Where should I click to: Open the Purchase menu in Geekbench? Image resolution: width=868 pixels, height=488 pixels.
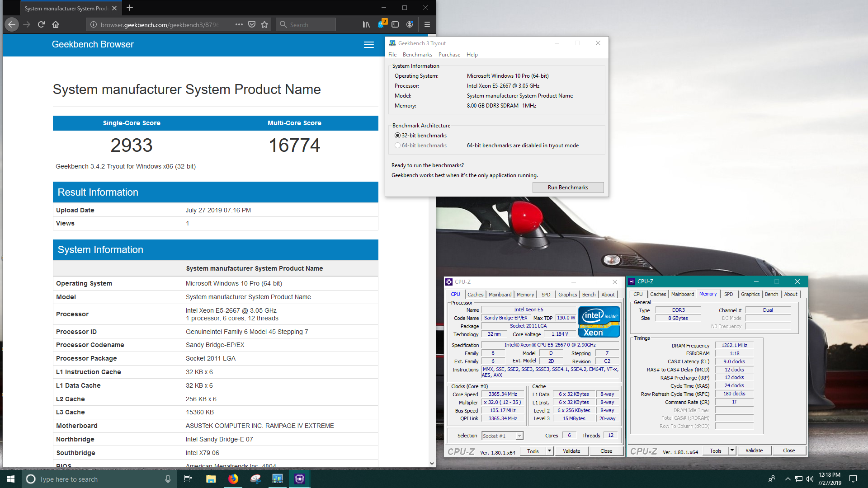(x=449, y=55)
